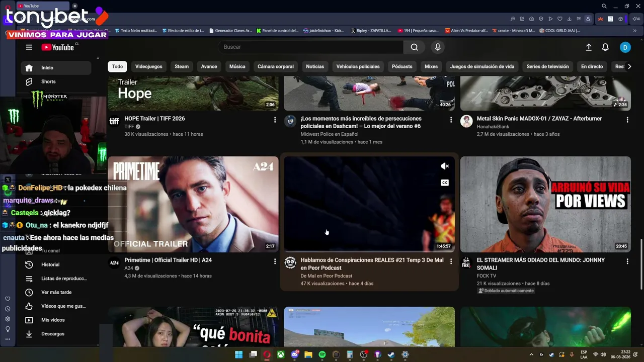The height and width of the screenshot is (362, 644).
Task: Expand hidden bookmarks with double chevron
Action: (x=634, y=31)
